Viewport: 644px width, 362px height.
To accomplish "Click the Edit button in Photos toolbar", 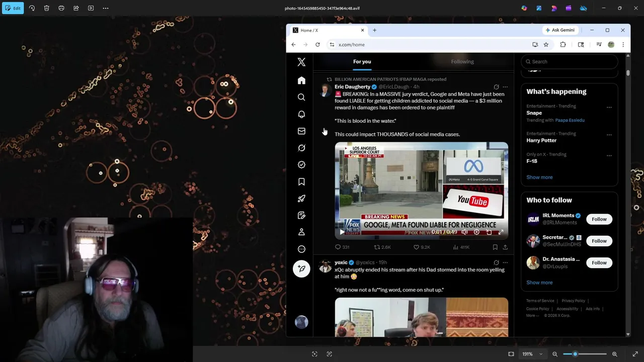I will (13, 8).
